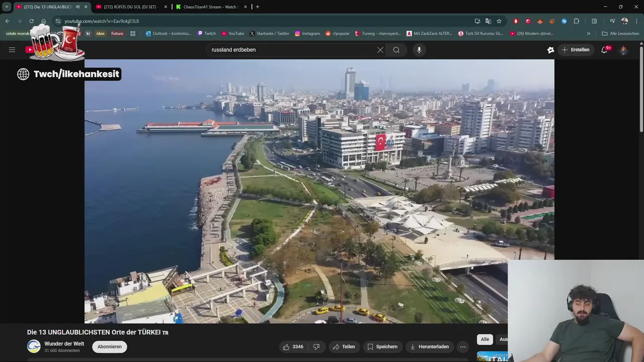Reload the page

[31, 21]
